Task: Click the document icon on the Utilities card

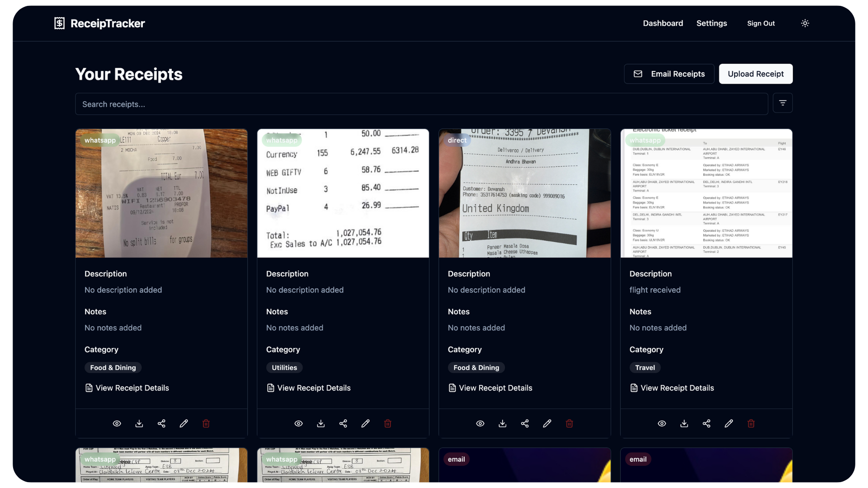Action: [270, 388]
